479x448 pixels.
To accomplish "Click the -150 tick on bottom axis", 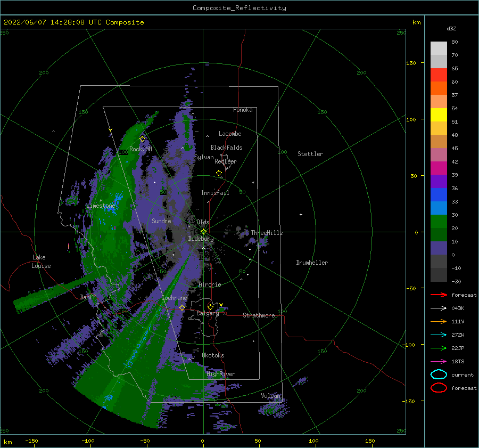I will click(x=31, y=441).
